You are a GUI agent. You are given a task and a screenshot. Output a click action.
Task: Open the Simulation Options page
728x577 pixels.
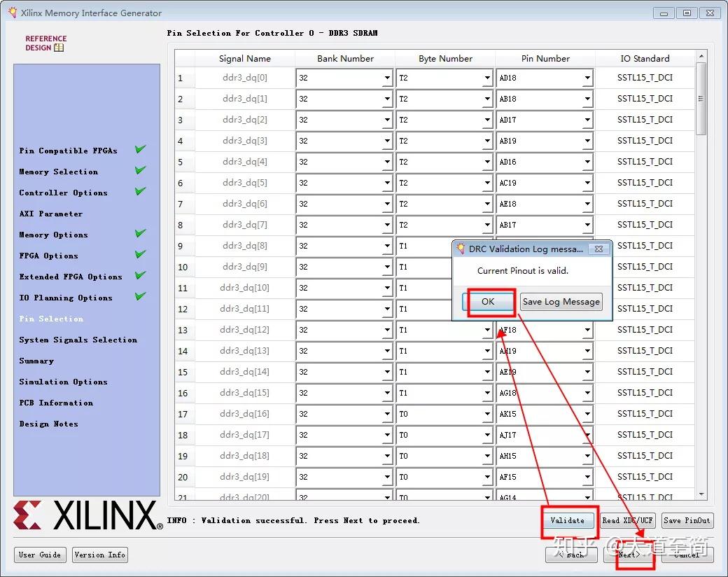[x=62, y=382]
